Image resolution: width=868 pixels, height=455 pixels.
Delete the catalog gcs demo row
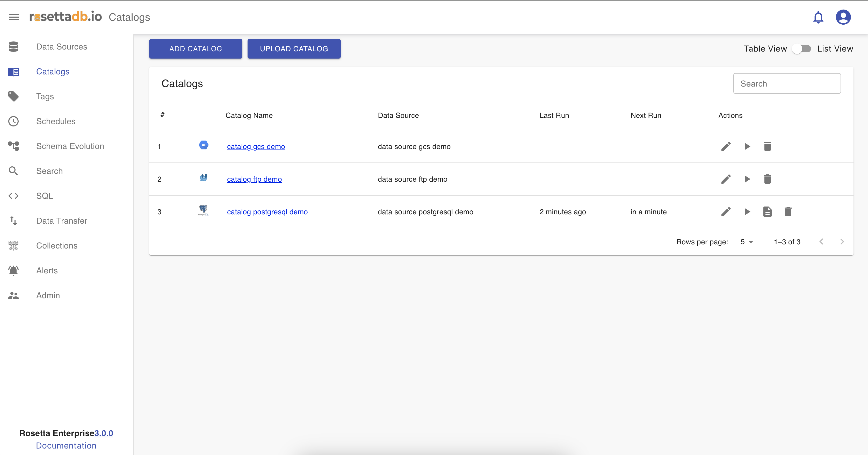[x=767, y=146]
